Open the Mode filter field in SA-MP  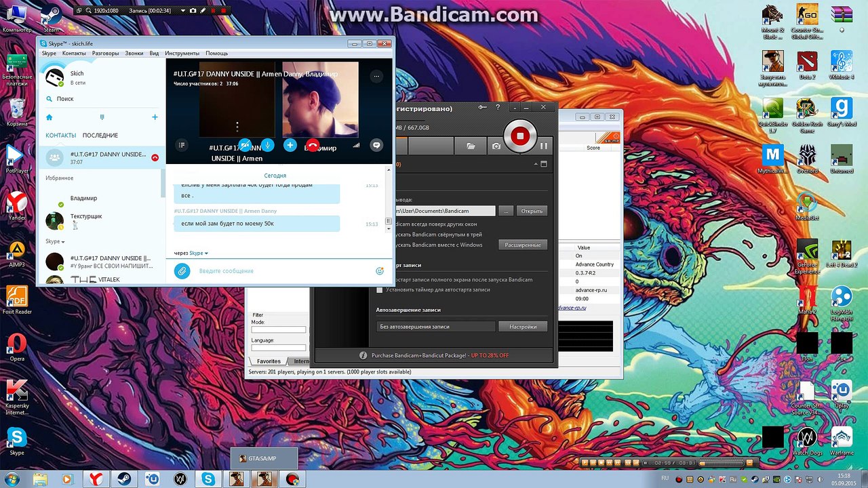pos(279,330)
